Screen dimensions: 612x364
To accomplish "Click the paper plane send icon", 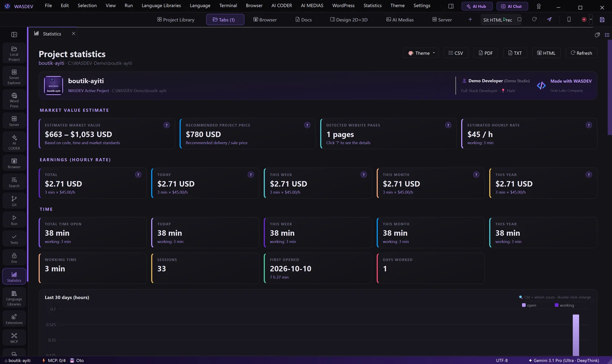I will (549, 19).
